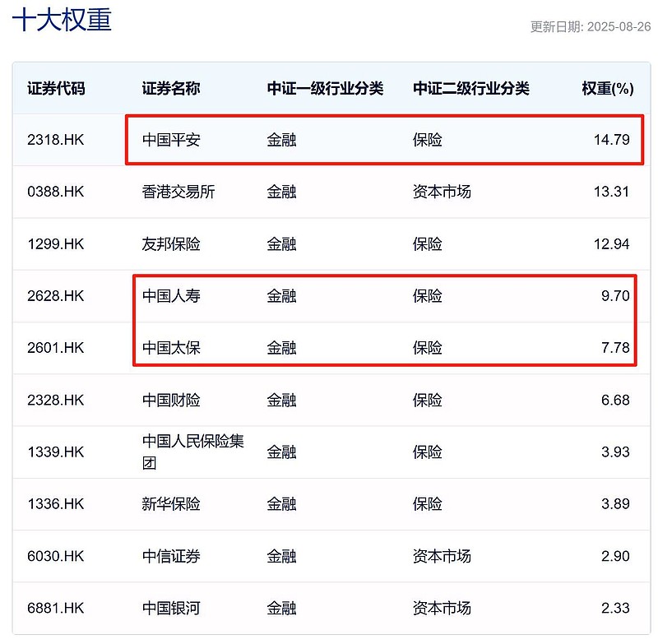Select the 友邦保险 name cell
Viewport: 658px width, 644px height.
point(171,243)
